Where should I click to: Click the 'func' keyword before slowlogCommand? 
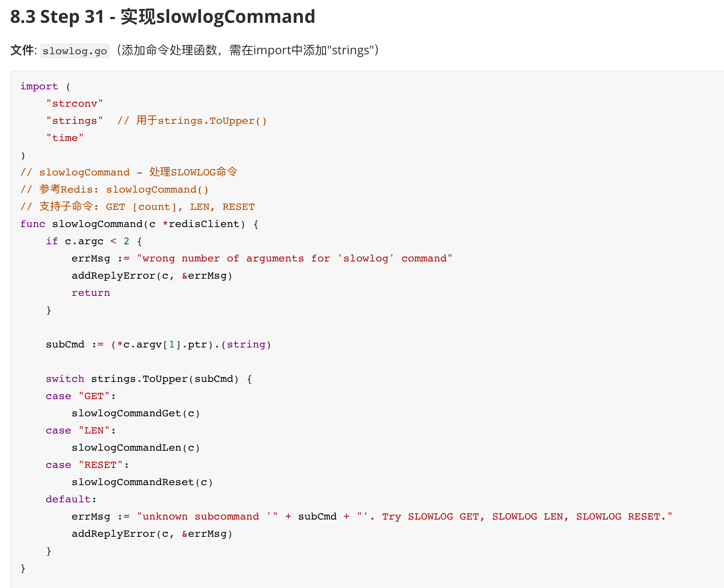[33, 224]
